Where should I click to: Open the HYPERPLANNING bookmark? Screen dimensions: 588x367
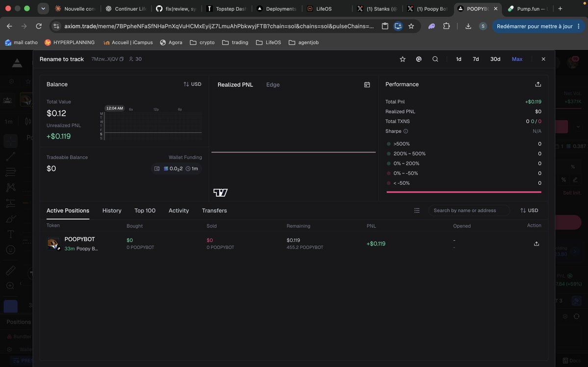69,42
